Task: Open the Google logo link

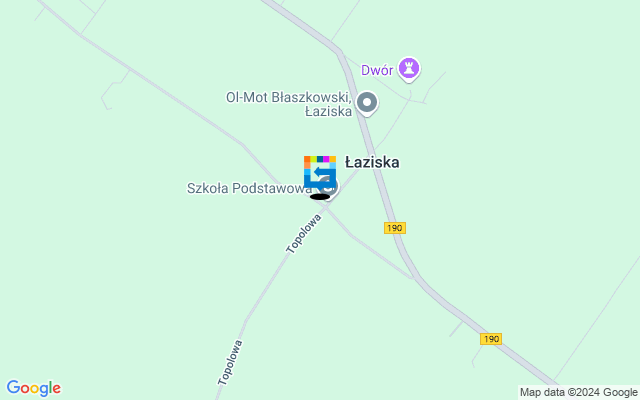Action: [x=33, y=388]
